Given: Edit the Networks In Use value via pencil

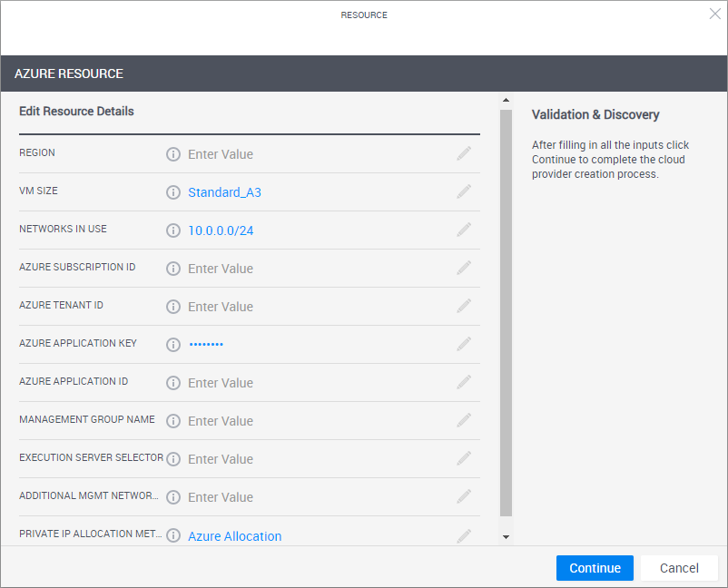Looking at the screenshot, I should tap(464, 230).
